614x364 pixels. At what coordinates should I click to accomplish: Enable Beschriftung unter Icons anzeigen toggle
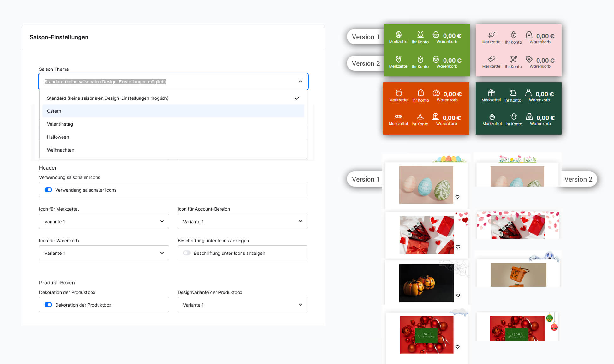187,253
